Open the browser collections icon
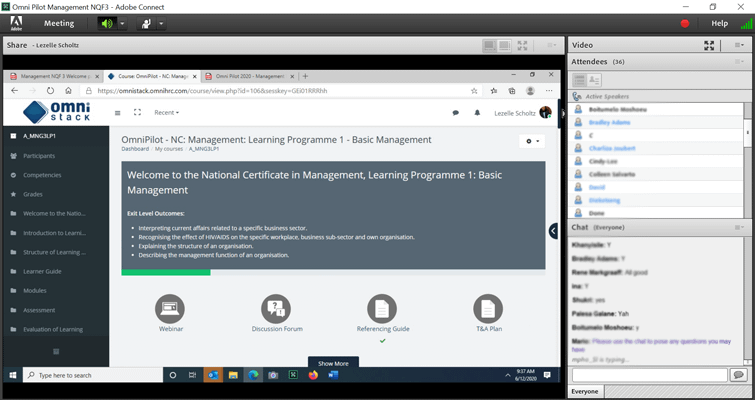 point(512,90)
